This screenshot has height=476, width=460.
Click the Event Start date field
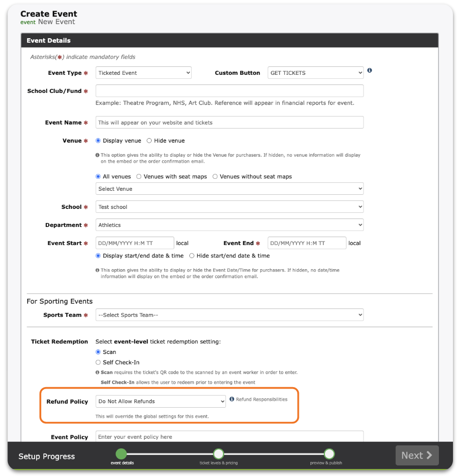[x=135, y=243]
